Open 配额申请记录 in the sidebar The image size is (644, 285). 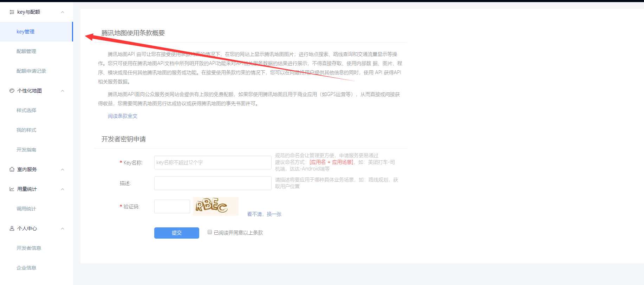pyautogui.click(x=36, y=71)
